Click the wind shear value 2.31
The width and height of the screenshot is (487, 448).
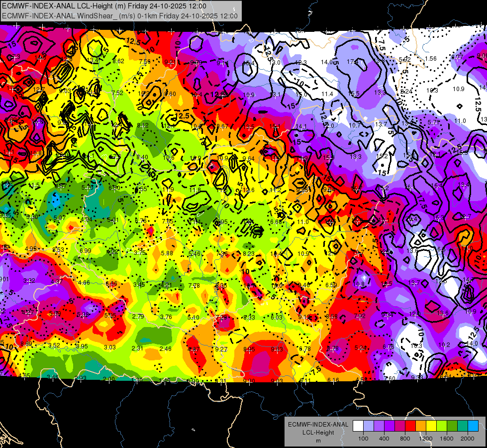click(x=137, y=348)
